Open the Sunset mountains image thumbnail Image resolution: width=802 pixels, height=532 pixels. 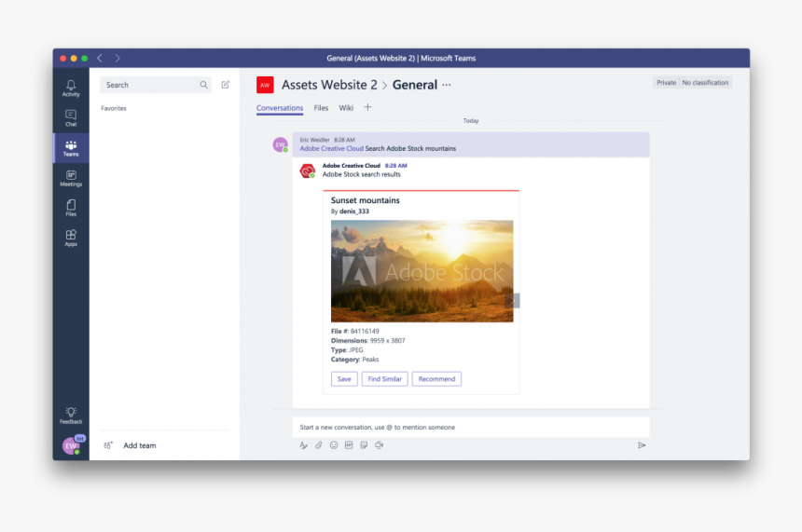(422, 271)
